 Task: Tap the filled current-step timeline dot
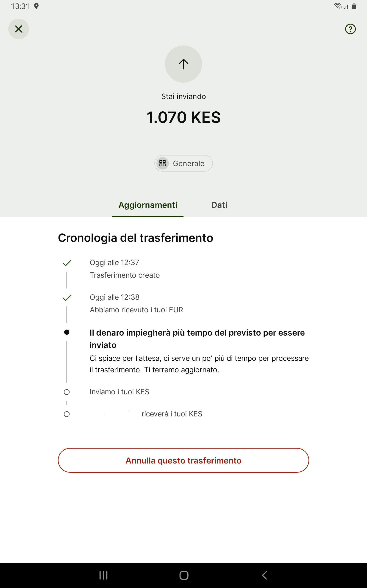67,332
